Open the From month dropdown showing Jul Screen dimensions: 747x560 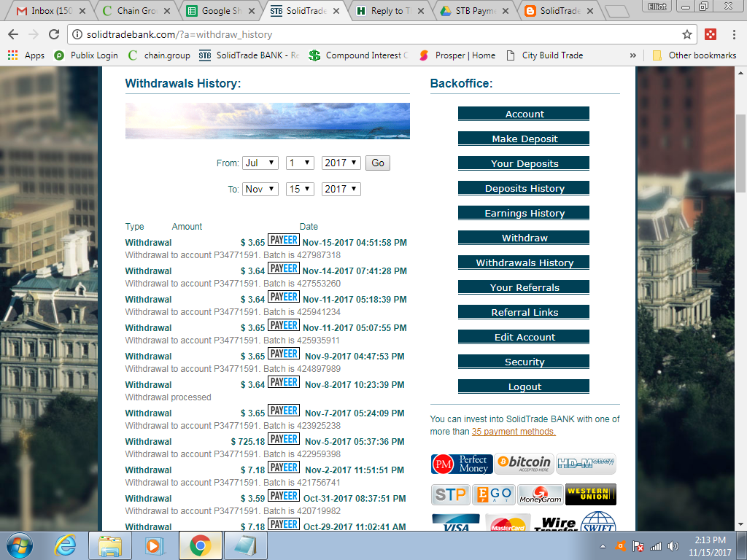[260, 163]
